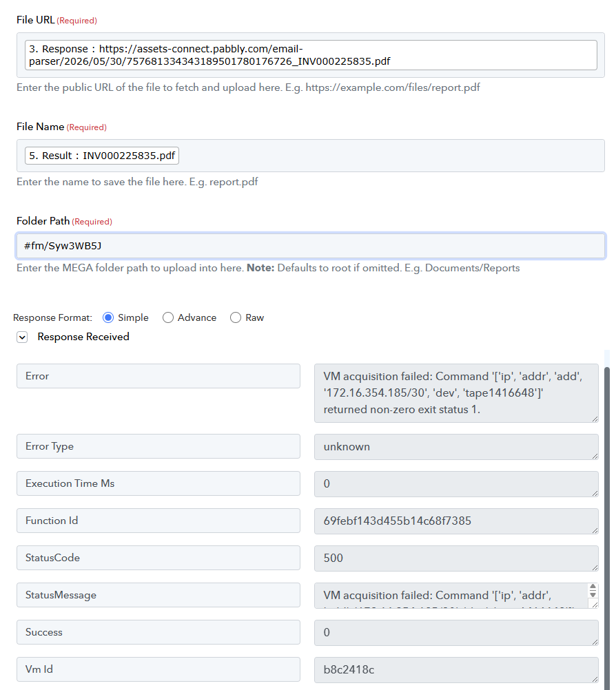
Task: Select the Advance response format
Action: click(x=167, y=317)
